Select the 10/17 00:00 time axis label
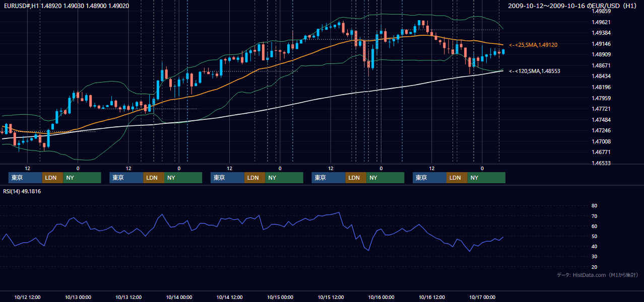The image size is (644, 302). [482, 297]
